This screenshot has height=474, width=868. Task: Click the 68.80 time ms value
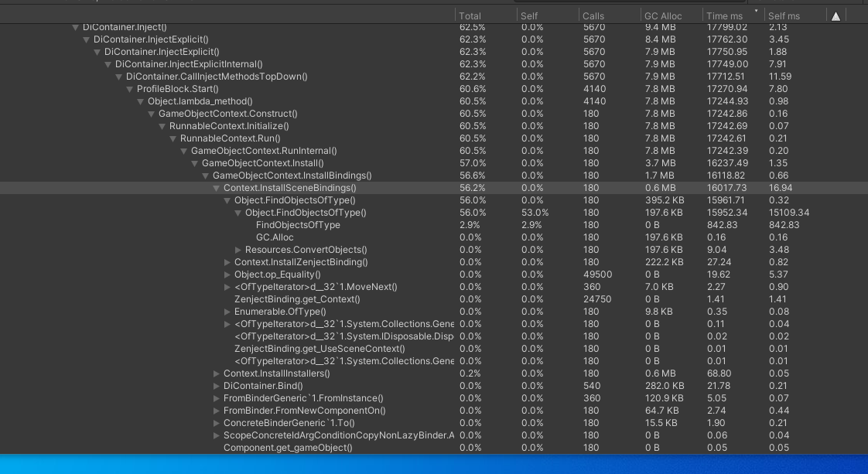719,373
